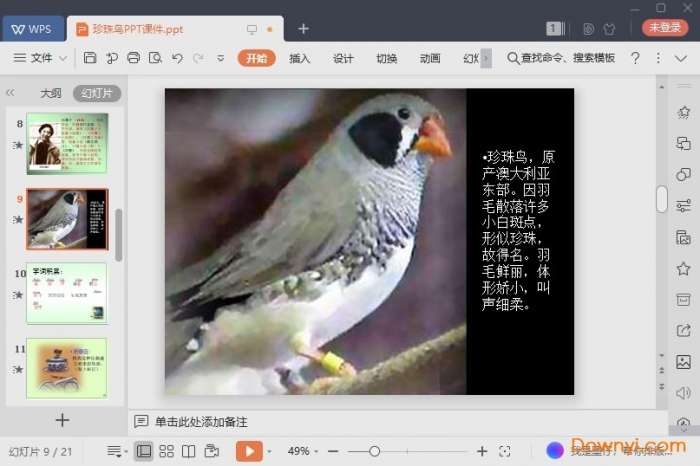This screenshot has height=466, width=700.
Task: Open the speaker audio icon in sidebar
Action: tap(683, 393)
